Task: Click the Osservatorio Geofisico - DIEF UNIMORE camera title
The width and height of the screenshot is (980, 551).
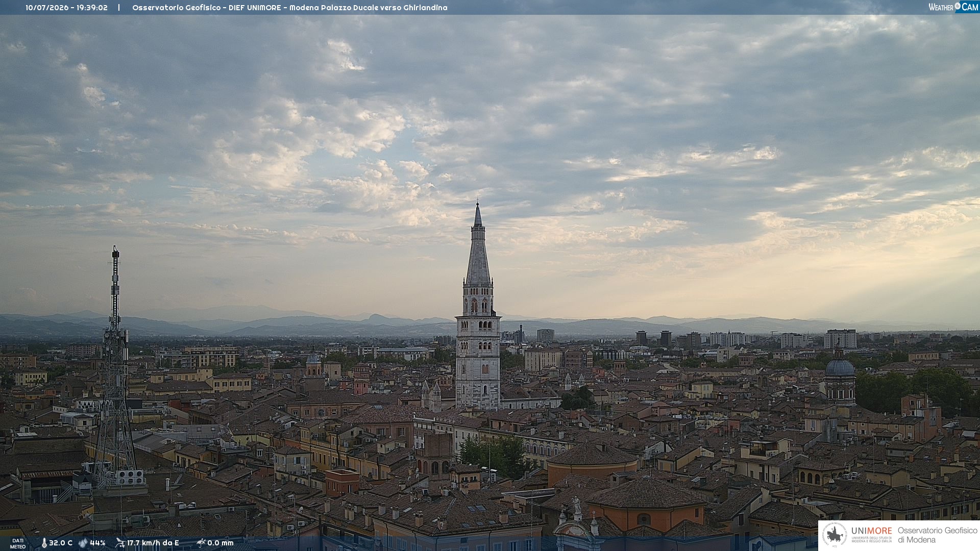Action: (x=289, y=8)
